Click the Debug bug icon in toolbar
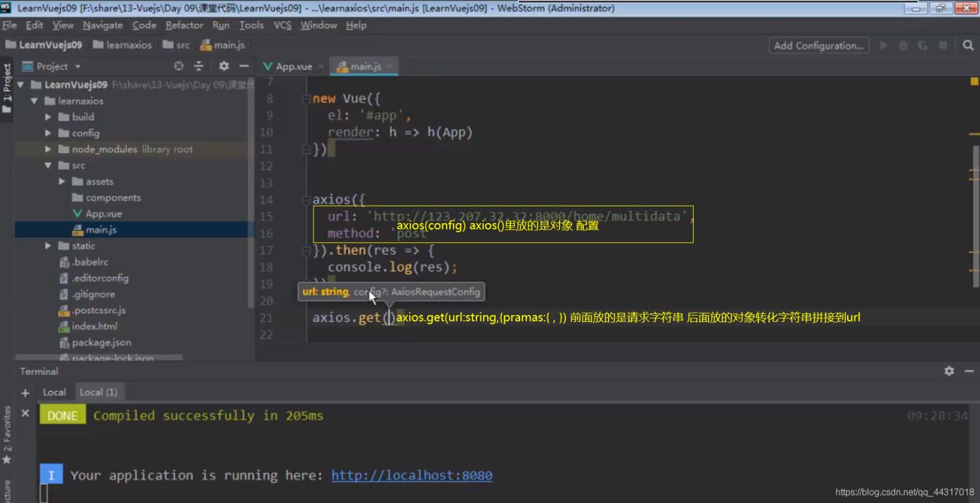 point(903,45)
